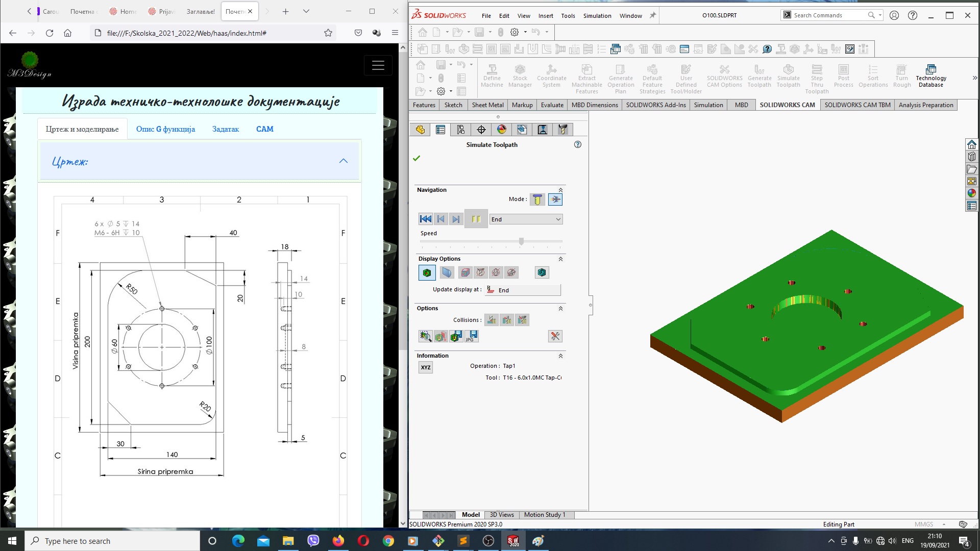Open the Technology Database
The height and width of the screenshot is (551, 980).
930,76
